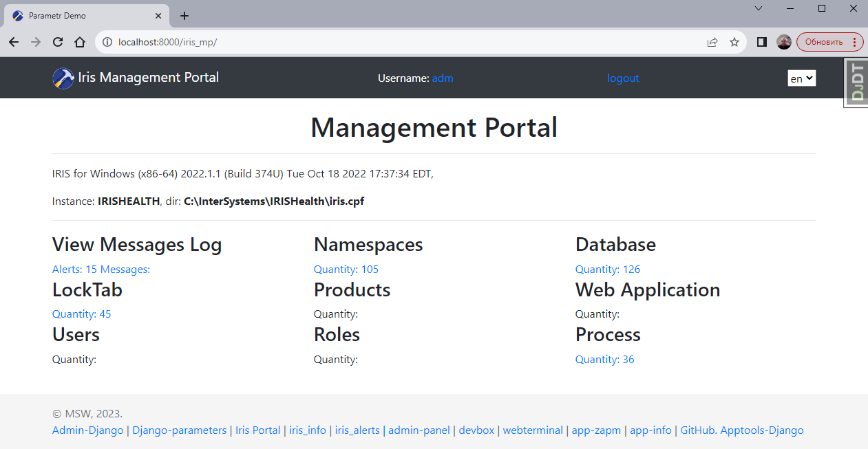Click the © MSW, 2023. footer text
Image resolution: width=868 pixels, height=449 pixels.
87,414
